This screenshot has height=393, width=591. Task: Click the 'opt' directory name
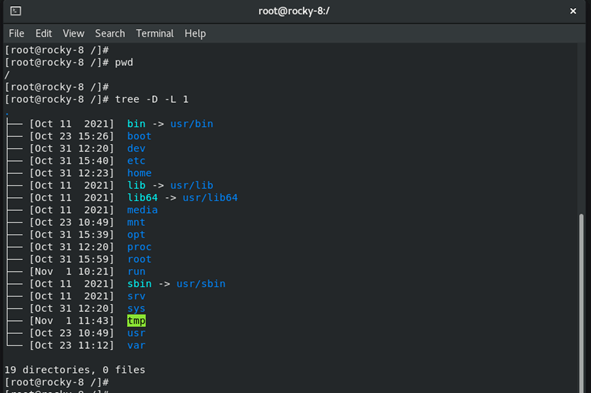click(x=136, y=235)
